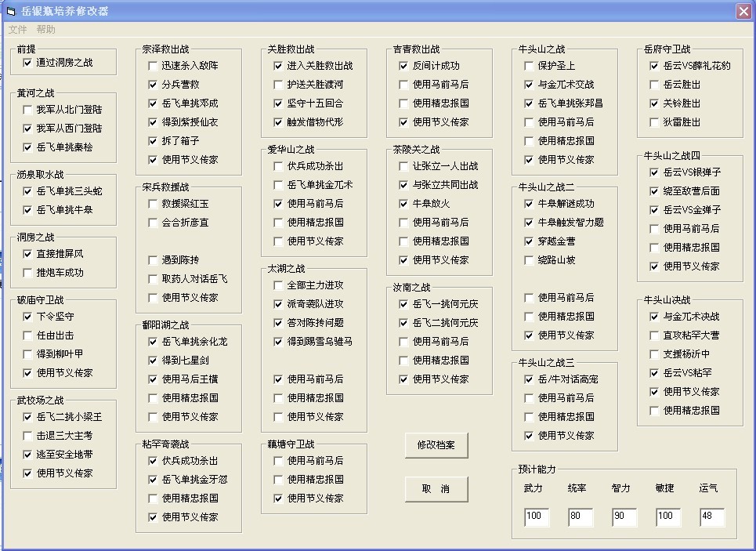Check the 推炮车成功 checkbox

(x=28, y=273)
